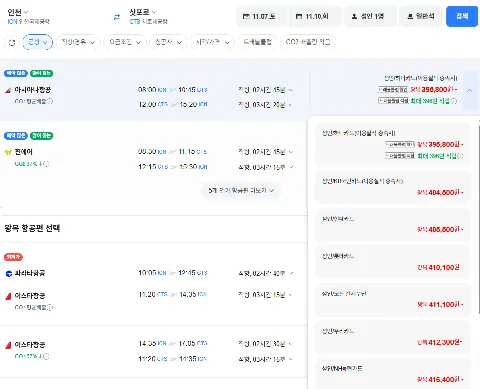Collapse Asiana price list with up chevron
This screenshot has height=389, width=480.
[469, 90]
